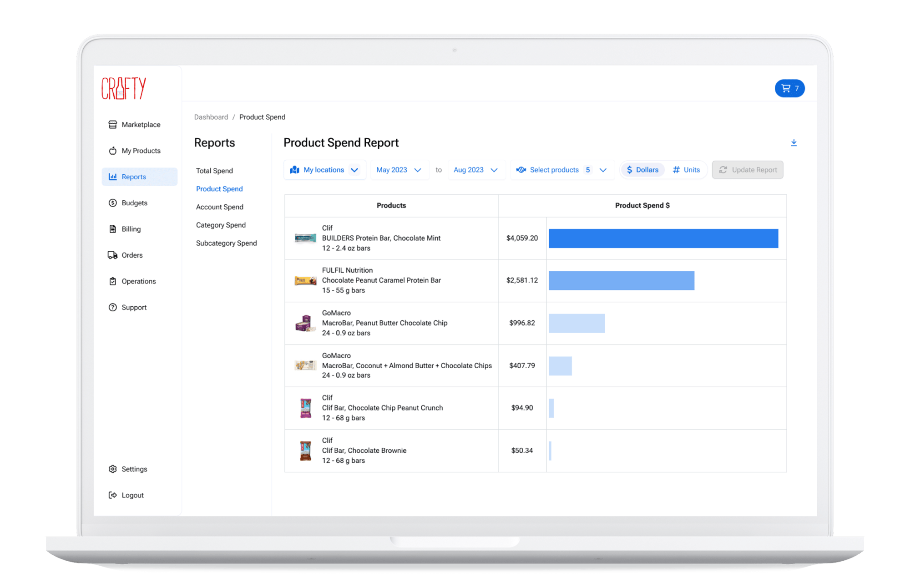Expand the My locations dropdown chevron
Viewport: 910px width, 588px height.
coord(354,170)
